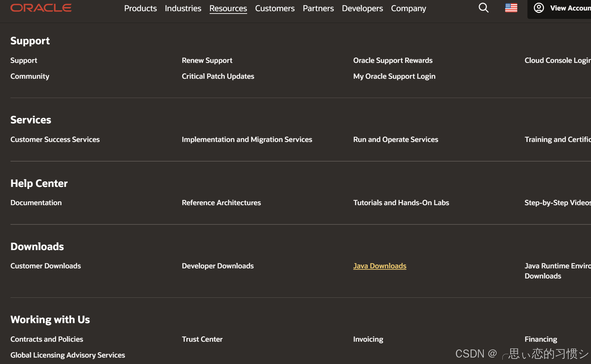Viewport: 591px width, 364px height.
Task: Click Cloud Console Login link
Action: click(x=558, y=60)
